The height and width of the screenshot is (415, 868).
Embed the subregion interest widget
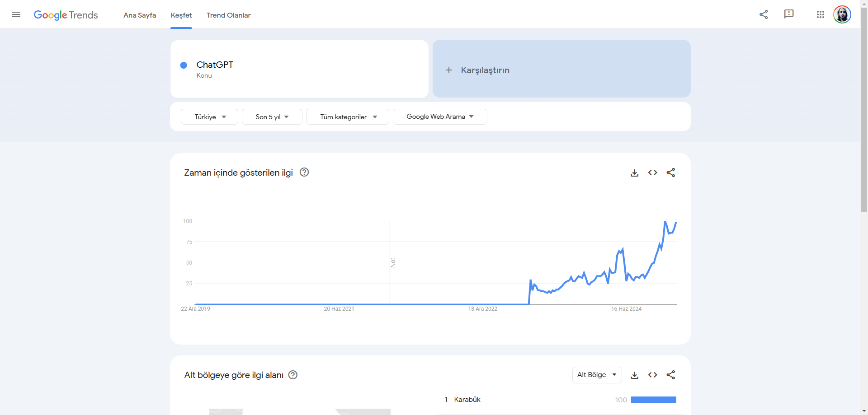point(652,375)
